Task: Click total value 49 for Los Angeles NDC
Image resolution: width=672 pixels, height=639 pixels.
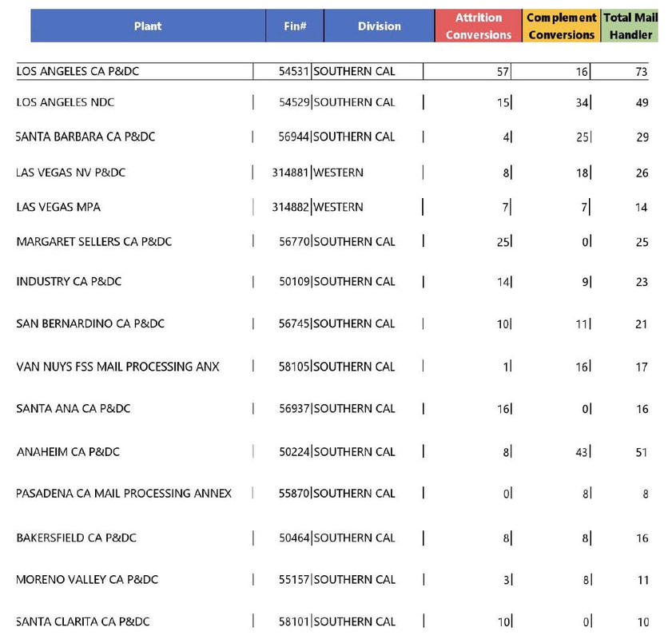Action: point(642,103)
